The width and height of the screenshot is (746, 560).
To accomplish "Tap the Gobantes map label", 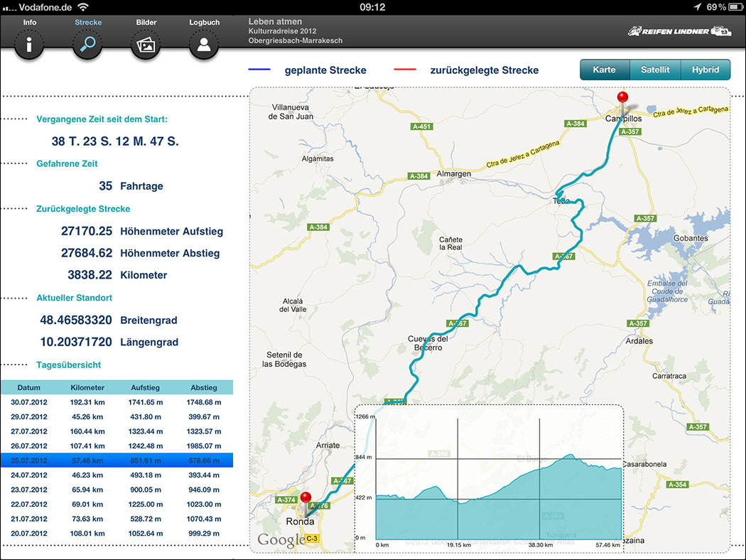I will pyautogui.click(x=691, y=238).
